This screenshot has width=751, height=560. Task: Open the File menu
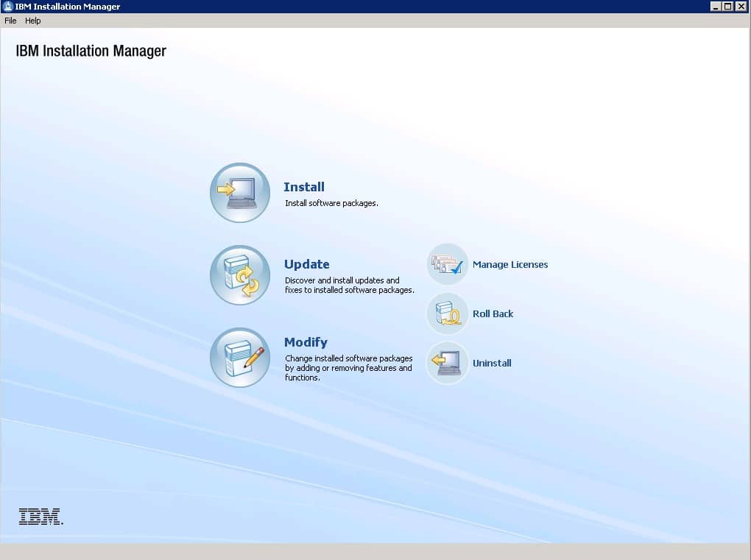pos(10,21)
